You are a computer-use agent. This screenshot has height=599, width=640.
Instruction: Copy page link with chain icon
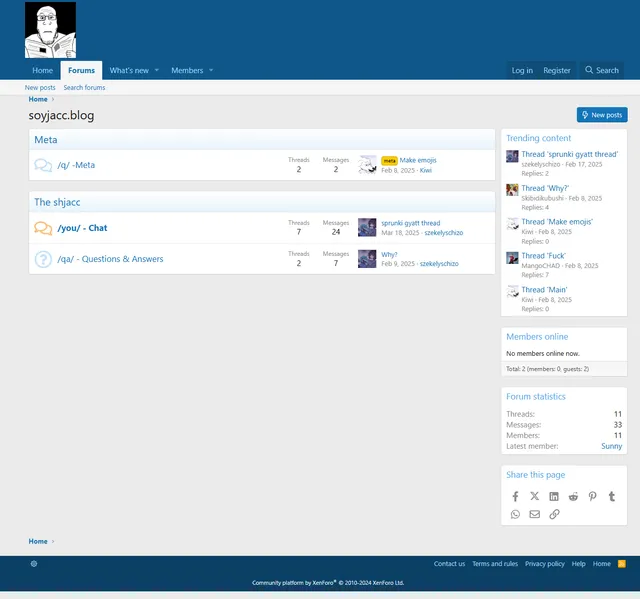(554, 514)
